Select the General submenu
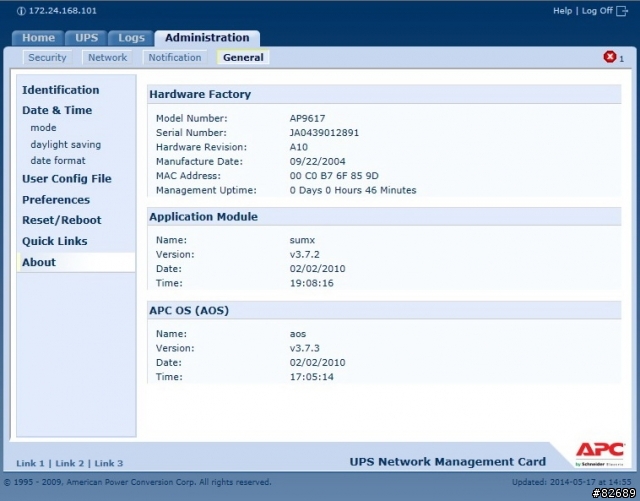Image resolution: width=640 pixels, height=501 pixels. point(243,58)
